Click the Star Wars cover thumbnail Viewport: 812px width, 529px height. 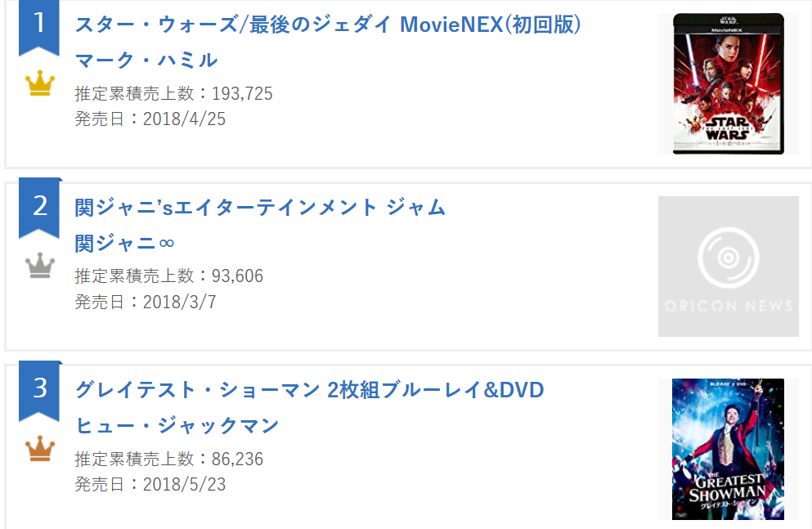[x=728, y=83]
